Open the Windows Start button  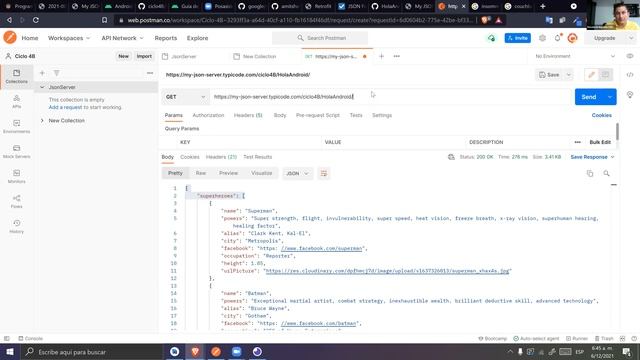coord(9,352)
